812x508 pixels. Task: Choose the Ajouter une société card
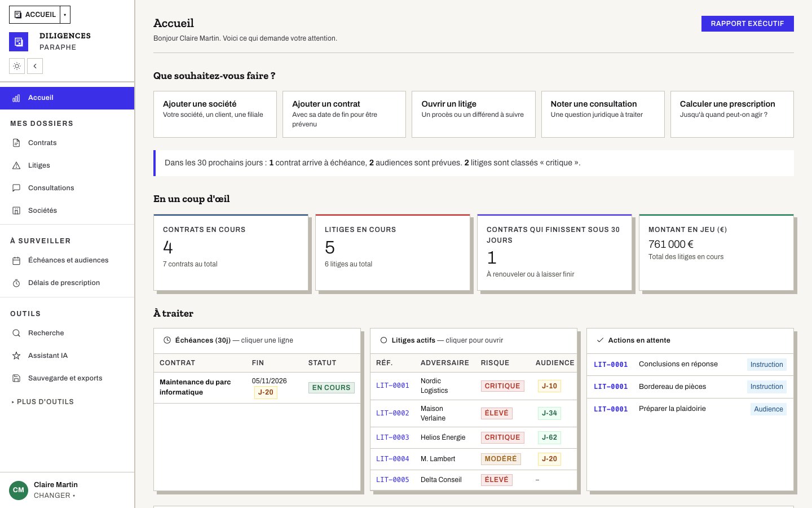[215, 114]
